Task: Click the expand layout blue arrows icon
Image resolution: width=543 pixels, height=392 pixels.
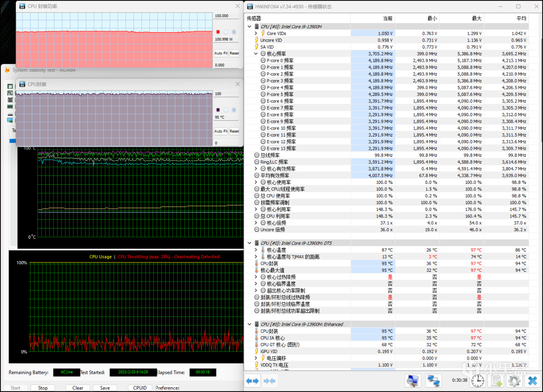Action: (x=252, y=381)
